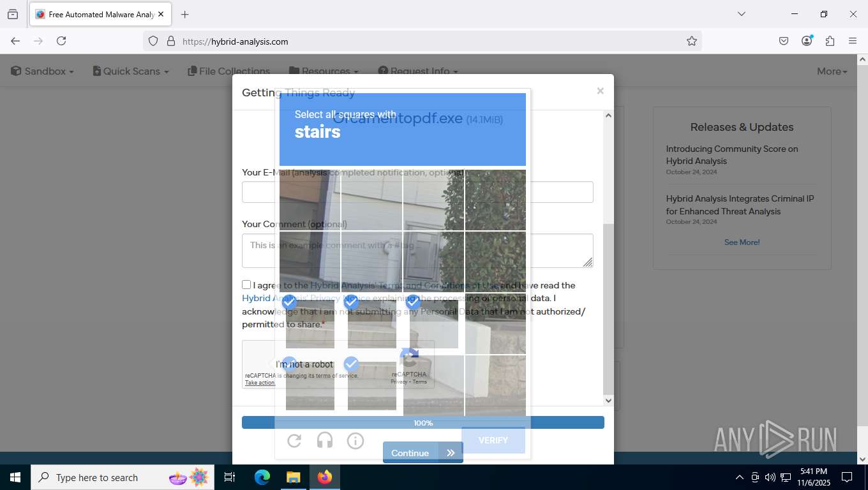Click the List all tabs chevron
868x490 pixels.
pos(741,14)
